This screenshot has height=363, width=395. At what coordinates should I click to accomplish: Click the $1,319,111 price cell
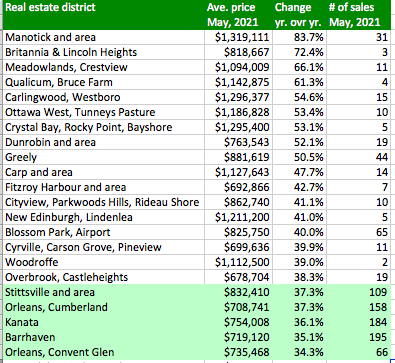238,37
